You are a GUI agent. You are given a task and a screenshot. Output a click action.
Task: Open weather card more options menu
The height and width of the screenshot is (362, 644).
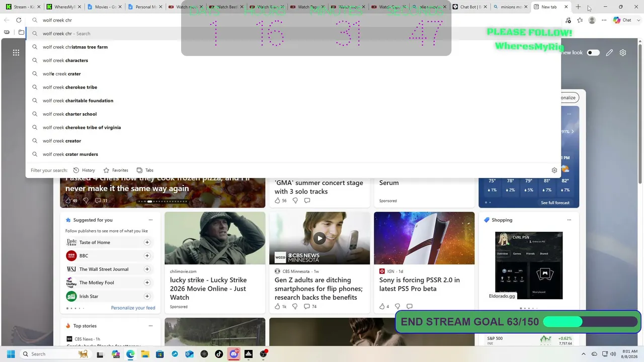click(569, 114)
